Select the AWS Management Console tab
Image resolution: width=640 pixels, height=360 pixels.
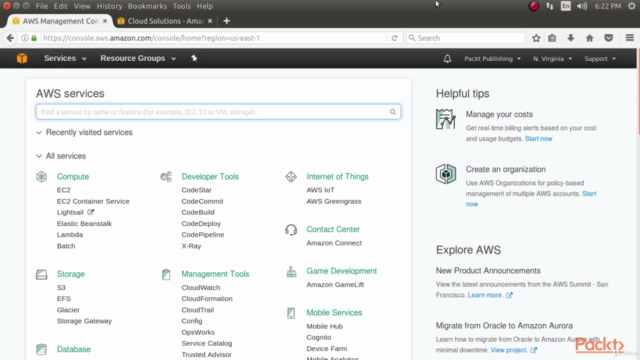point(60,21)
